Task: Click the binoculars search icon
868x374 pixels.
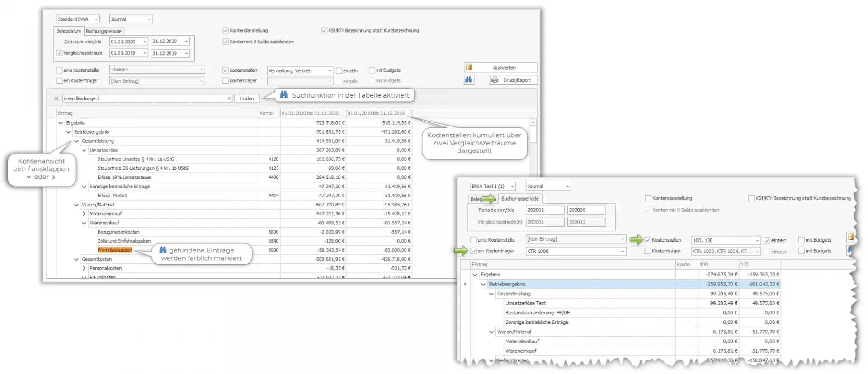Action: pos(469,80)
